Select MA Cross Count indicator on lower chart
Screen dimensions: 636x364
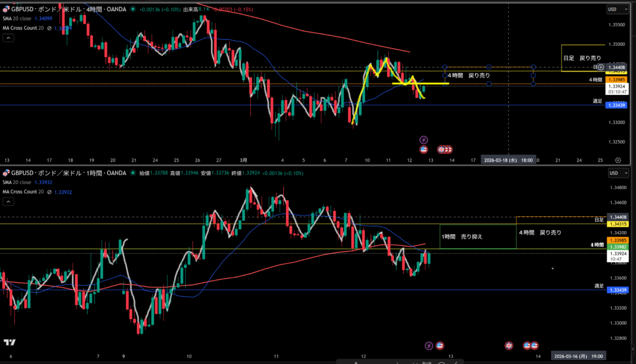click(x=22, y=191)
